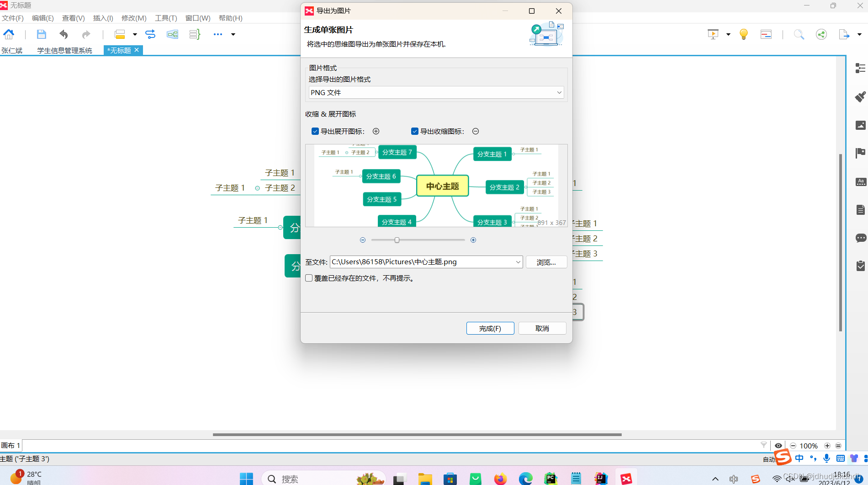
Task: Click the 完成(F) button to export
Action: [x=490, y=328]
